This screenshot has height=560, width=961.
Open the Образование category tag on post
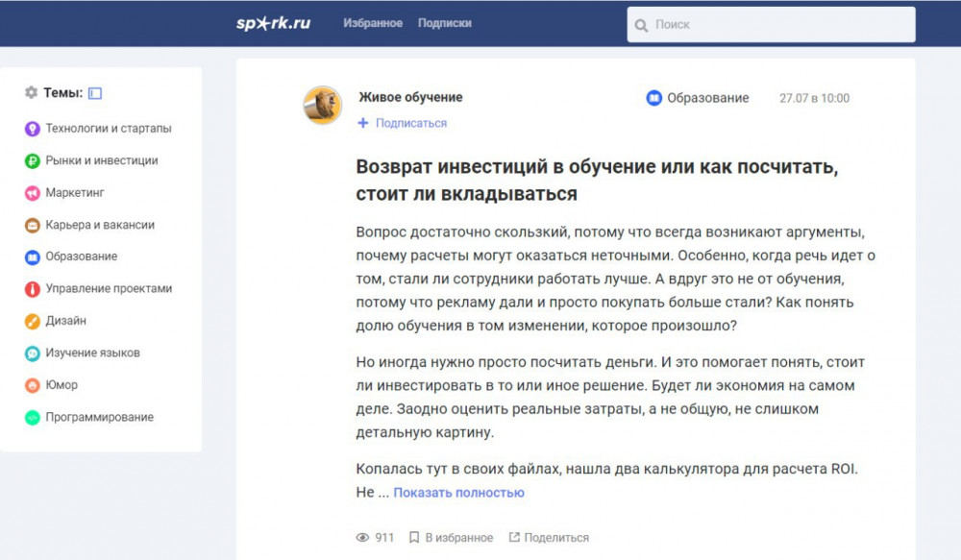click(698, 98)
